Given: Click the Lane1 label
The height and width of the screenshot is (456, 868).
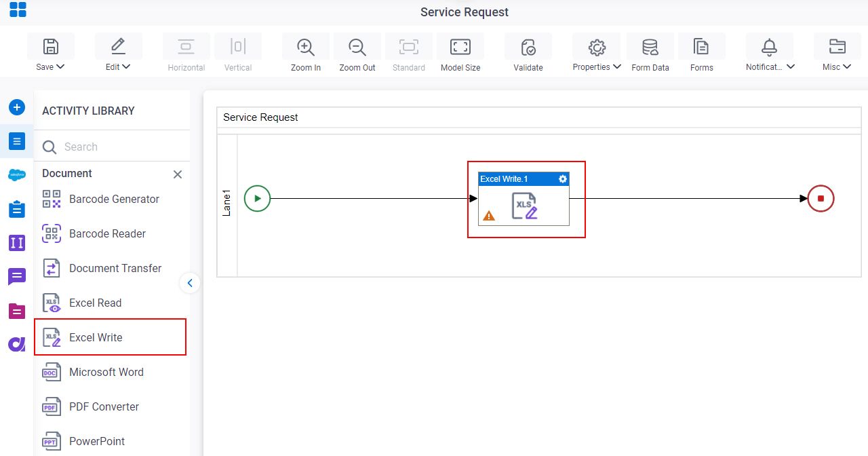Looking at the screenshot, I should pos(227,204).
